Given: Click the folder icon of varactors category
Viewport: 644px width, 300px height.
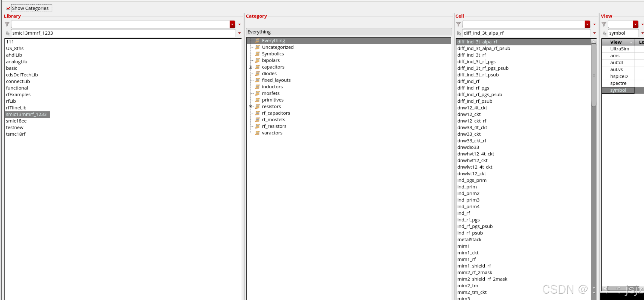Looking at the screenshot, I should [257, 133].
